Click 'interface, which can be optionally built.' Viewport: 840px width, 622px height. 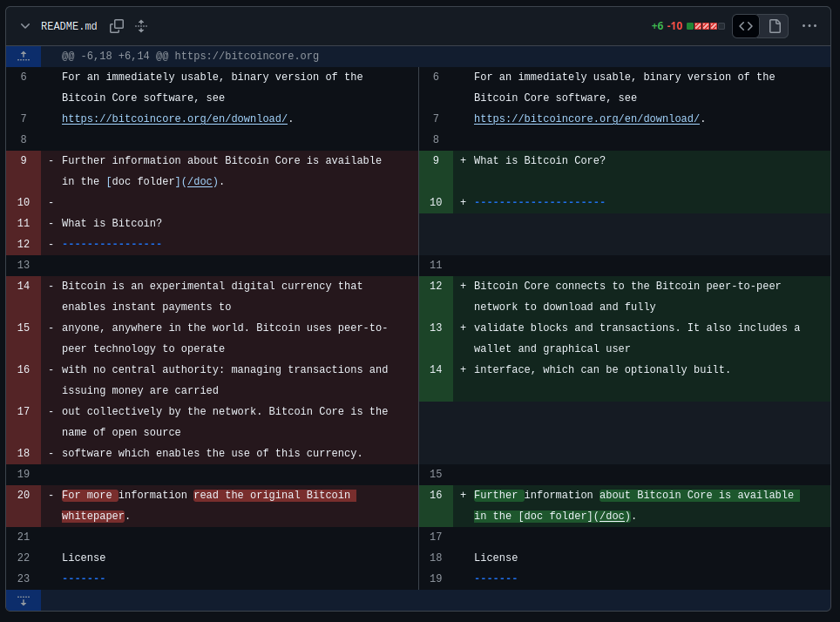coord(602,369)
